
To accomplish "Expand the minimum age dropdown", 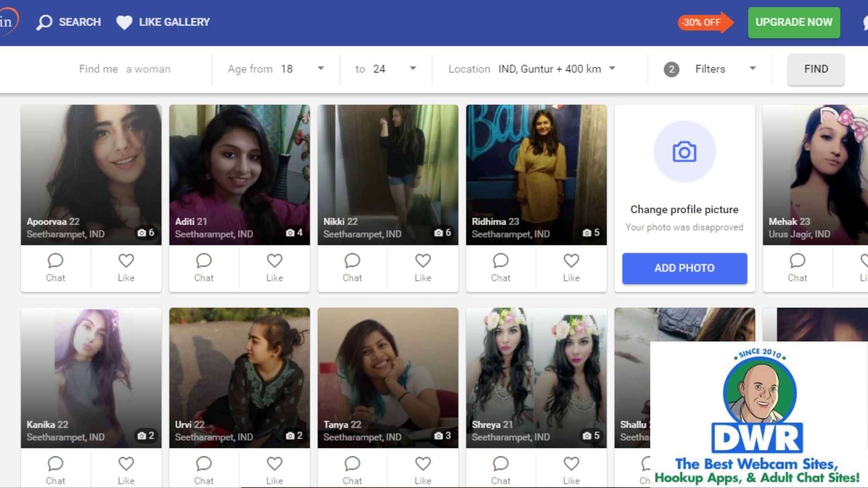I will pos(320,69).
